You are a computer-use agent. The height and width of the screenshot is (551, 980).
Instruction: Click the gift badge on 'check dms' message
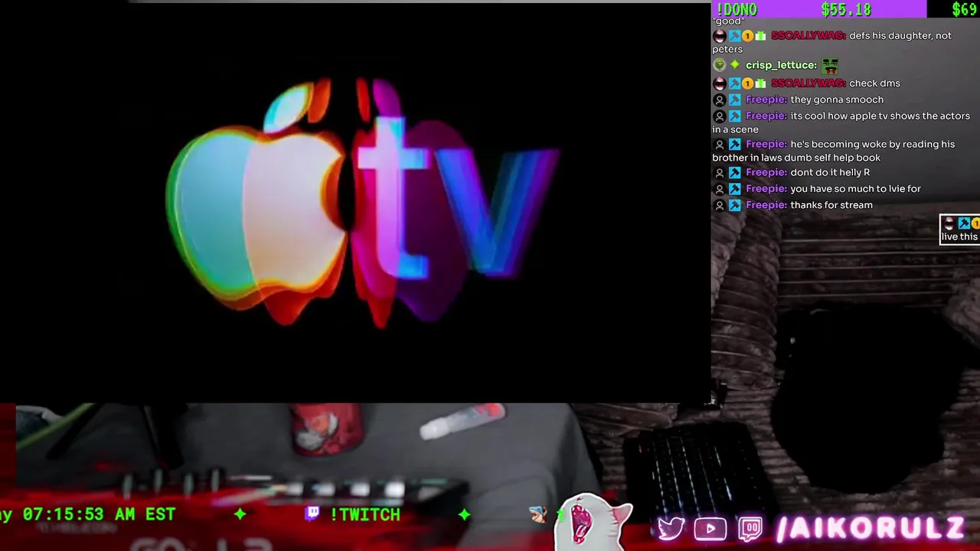[x=760, y=83]
